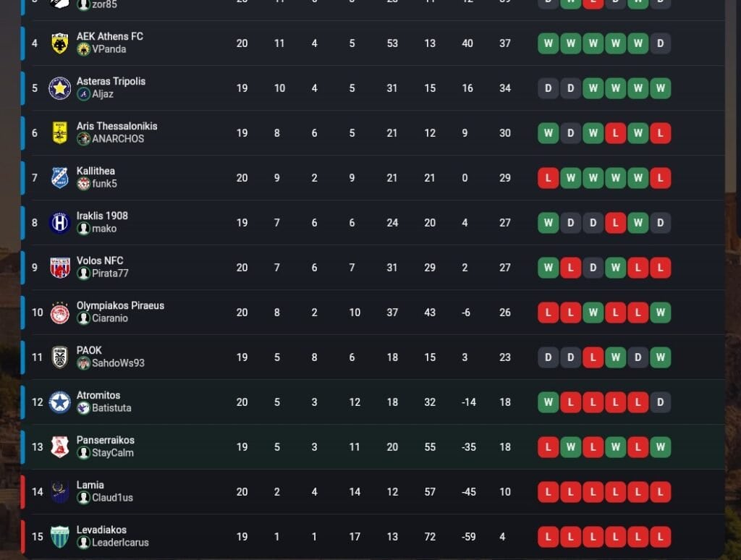Open the Lamia team link
The height and width of the screenshot is (560, 741).
(x=90, y=485)
